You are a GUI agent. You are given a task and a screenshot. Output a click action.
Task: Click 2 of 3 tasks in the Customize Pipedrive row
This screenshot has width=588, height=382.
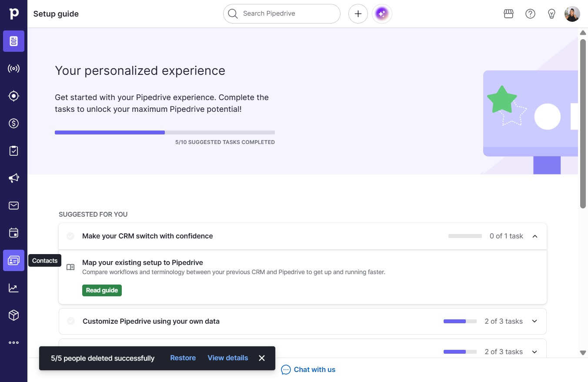[504, 322]
